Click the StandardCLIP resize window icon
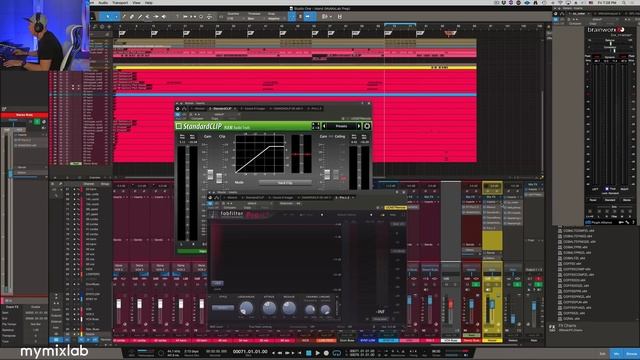 (x=316, y=126)
